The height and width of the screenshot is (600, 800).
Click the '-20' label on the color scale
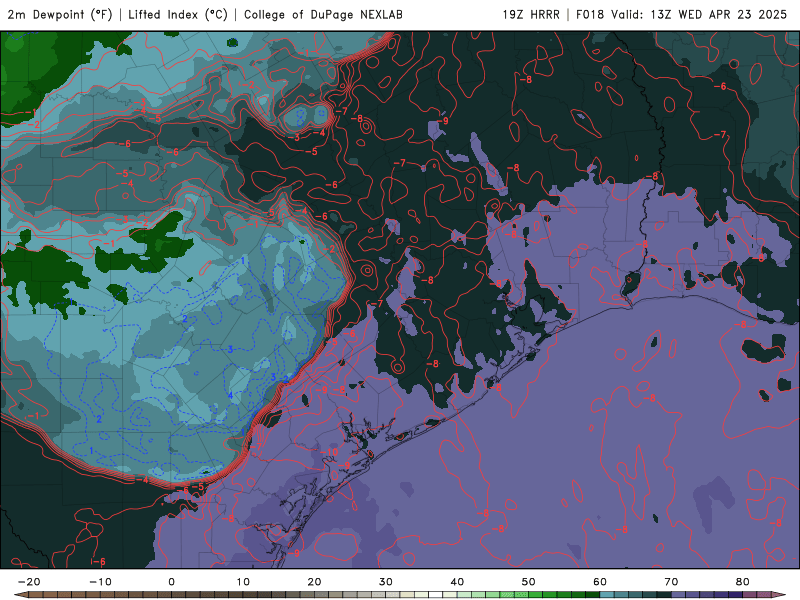(29, 582)
